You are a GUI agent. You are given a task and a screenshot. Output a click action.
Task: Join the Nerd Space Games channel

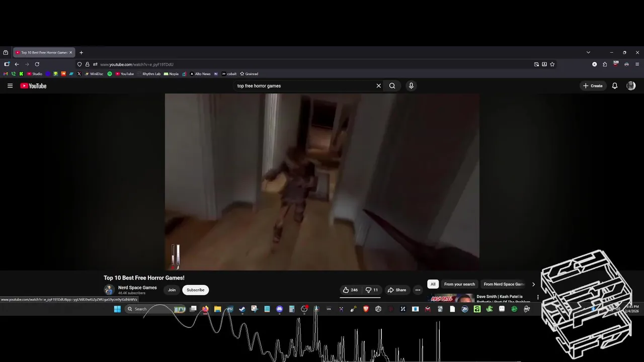pyautogui.click(x=172, y=290)
